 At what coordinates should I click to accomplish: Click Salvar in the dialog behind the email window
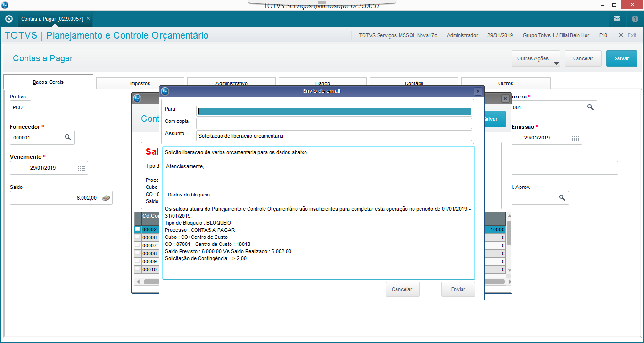coord(495,119)
